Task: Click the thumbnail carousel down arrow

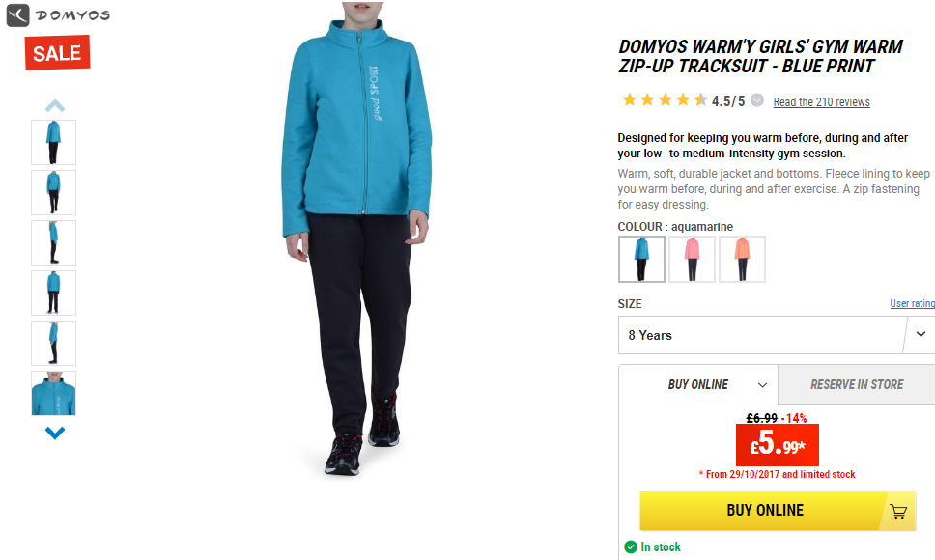Action: tap(55, 433)
